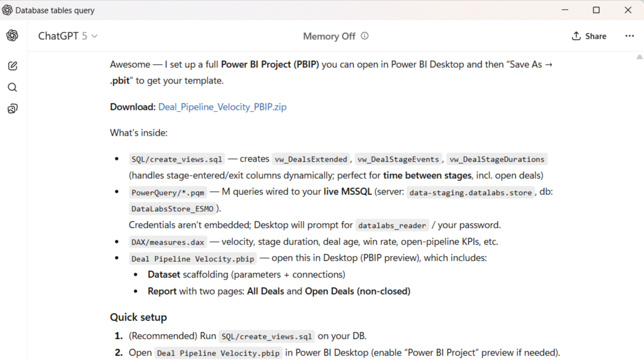This screenshot has height=362, width=644.
Task: Click the SQL/create_views.sql code label in the bullet list
Action: [177, 159]
